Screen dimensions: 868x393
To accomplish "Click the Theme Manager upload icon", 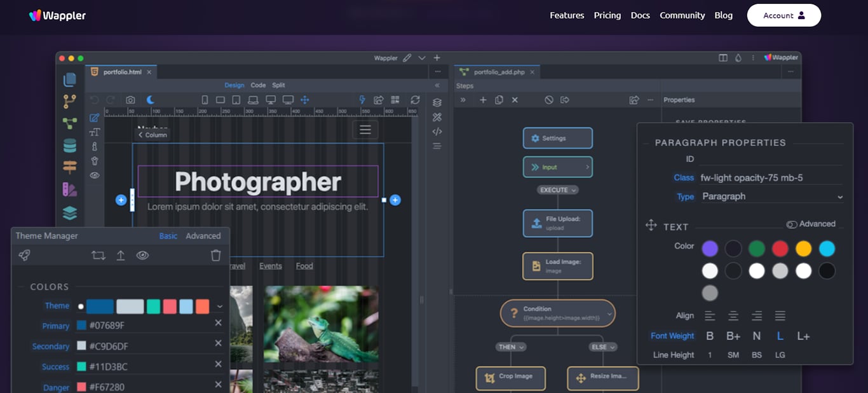I will (120, 255).
